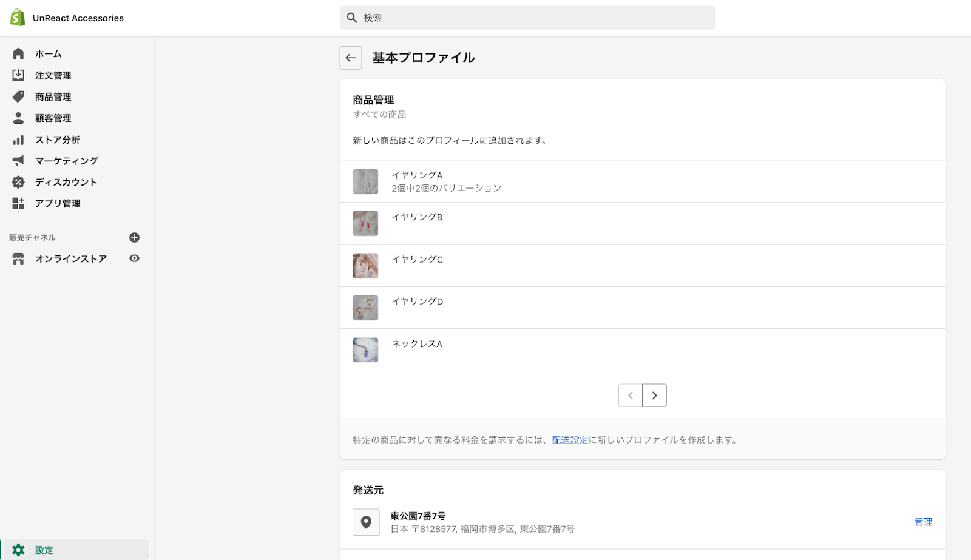View online store via eye icon

click(135, 258)
